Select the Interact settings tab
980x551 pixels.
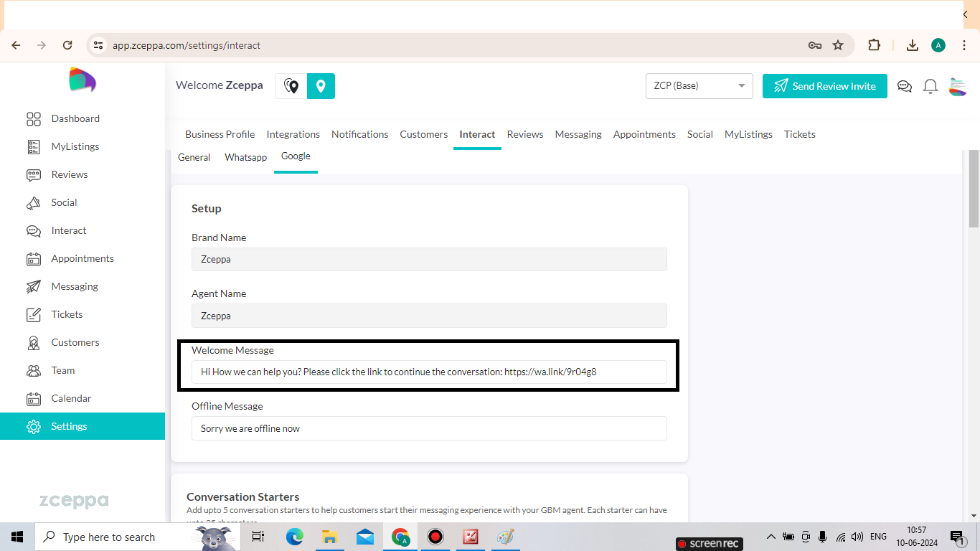pyautogui.click(x=477, y=134)
